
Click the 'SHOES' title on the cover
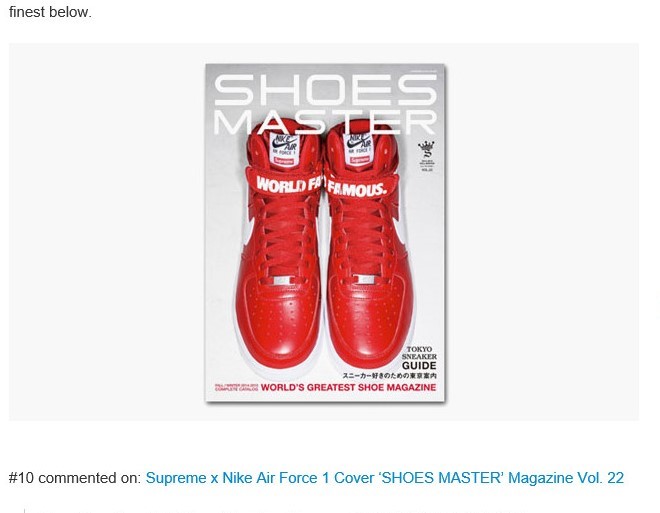click(326, 90)
